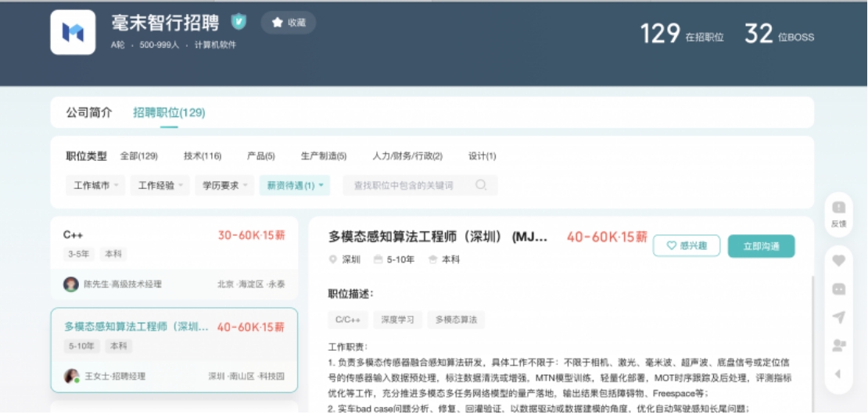Viewport: 868px width, 418px height.
Task: Open the 公司简介 tab
Action: pyautogui.click(x=89, y=113)
